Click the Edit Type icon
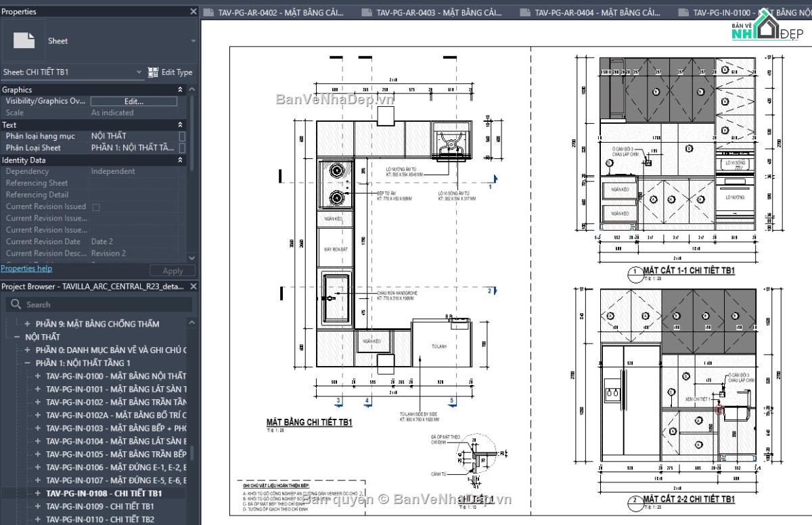The height and width of the screenshot is (525, 812). coord(153,72)
